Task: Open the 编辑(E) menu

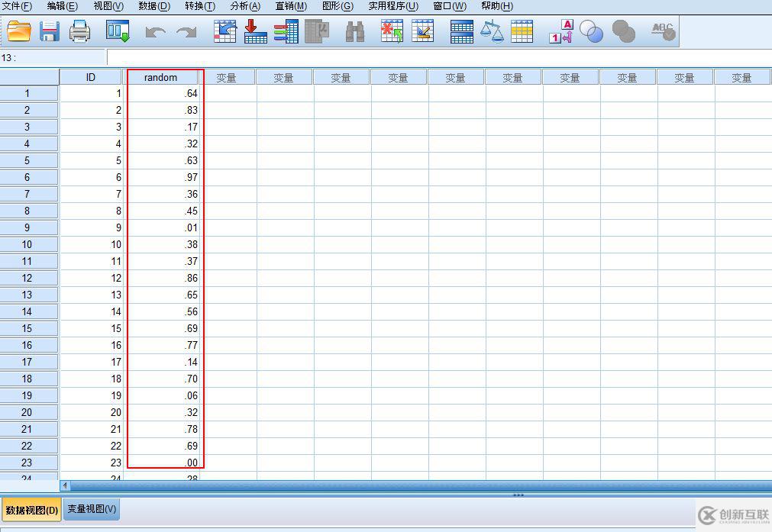Action: click(63, 6)
